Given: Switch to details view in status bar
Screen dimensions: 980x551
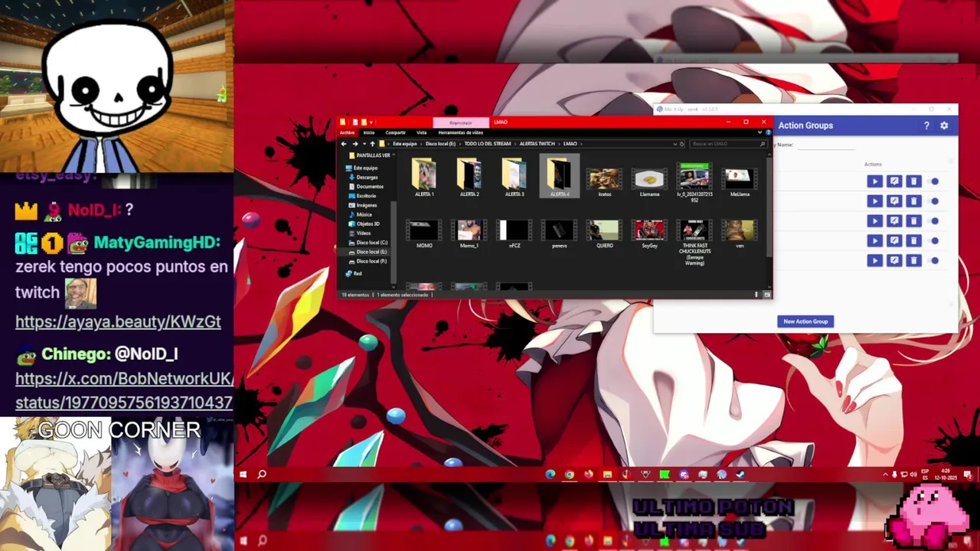Looking at the screenshot, I should [756, 295].
